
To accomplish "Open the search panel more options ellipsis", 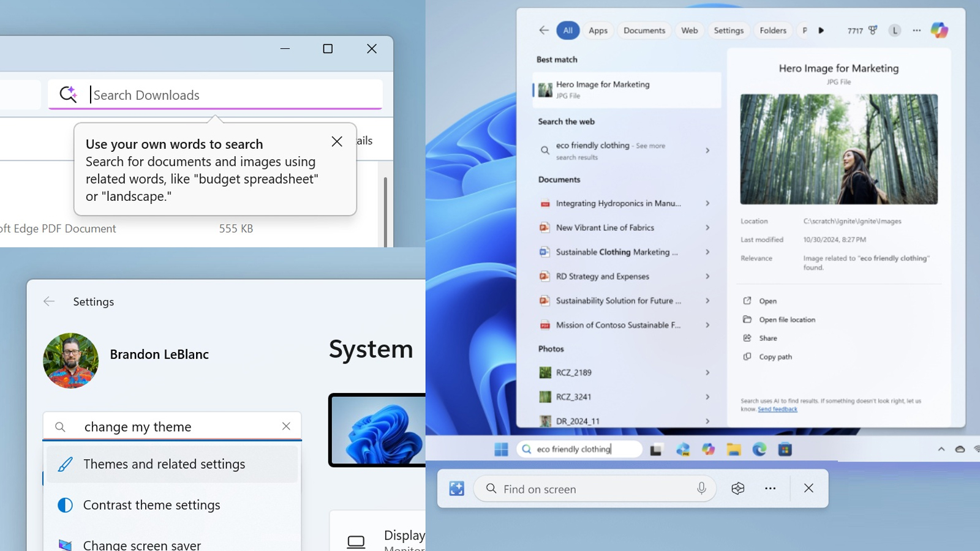I will (916, 30).
